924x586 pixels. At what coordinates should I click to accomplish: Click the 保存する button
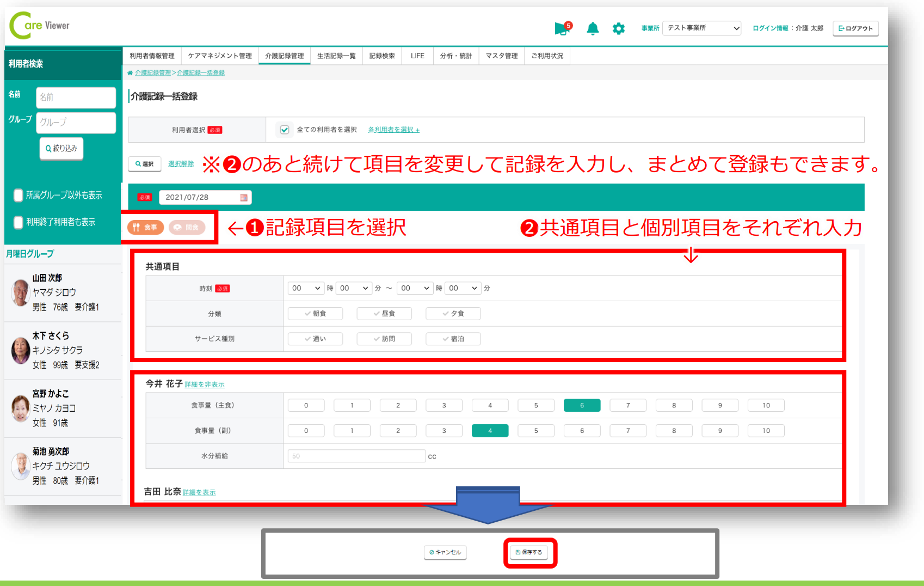coord(529,552)
